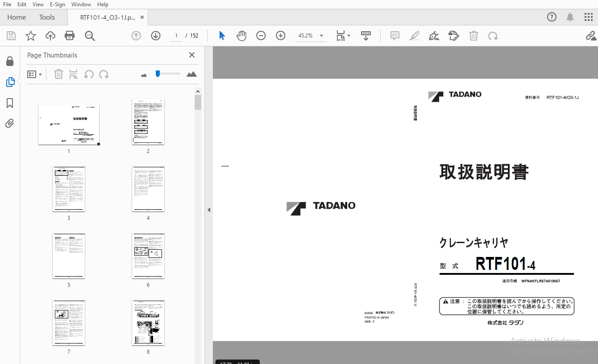Select page 7 thumbnail
598x364 pixels.
69,323
